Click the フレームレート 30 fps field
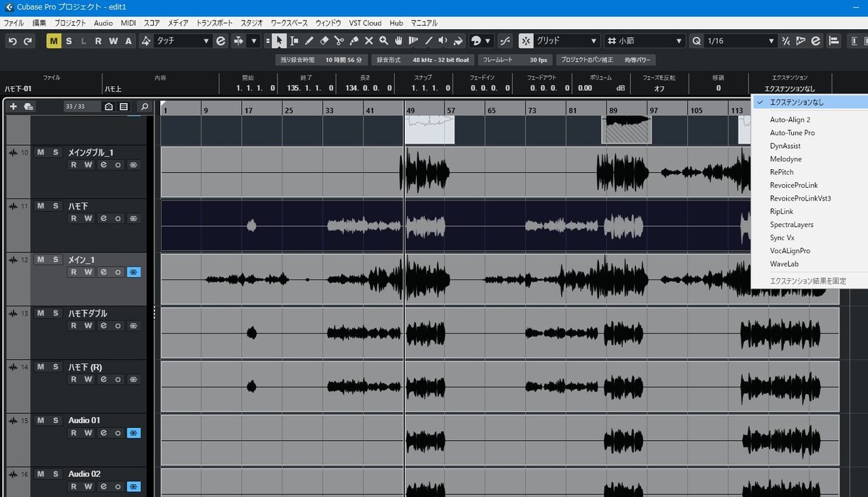Image resolution: width=868 pixels, height=497 pixels. pyautogui.click(x=515, y=60)
